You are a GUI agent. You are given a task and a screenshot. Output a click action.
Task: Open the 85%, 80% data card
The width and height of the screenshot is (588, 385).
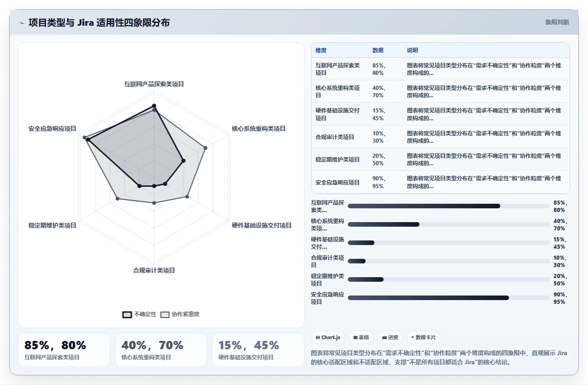(x=64, y=350)
